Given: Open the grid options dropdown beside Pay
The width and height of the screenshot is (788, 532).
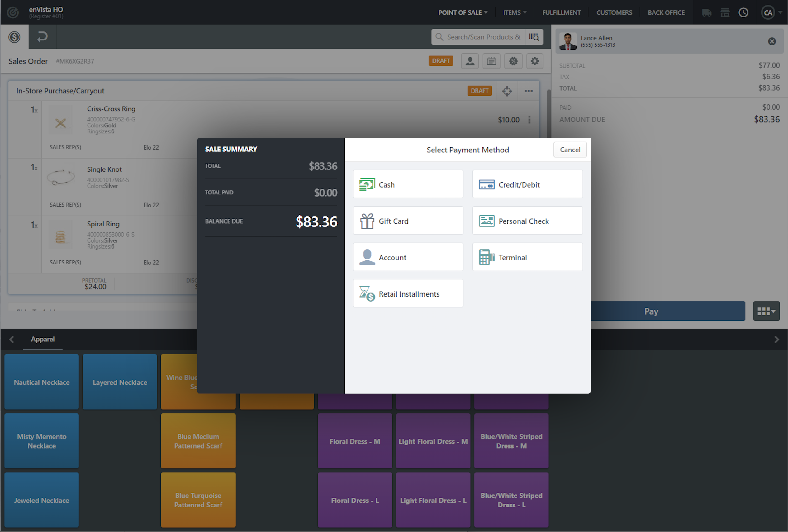Looking at the screenshot, I should click(766, 311).
